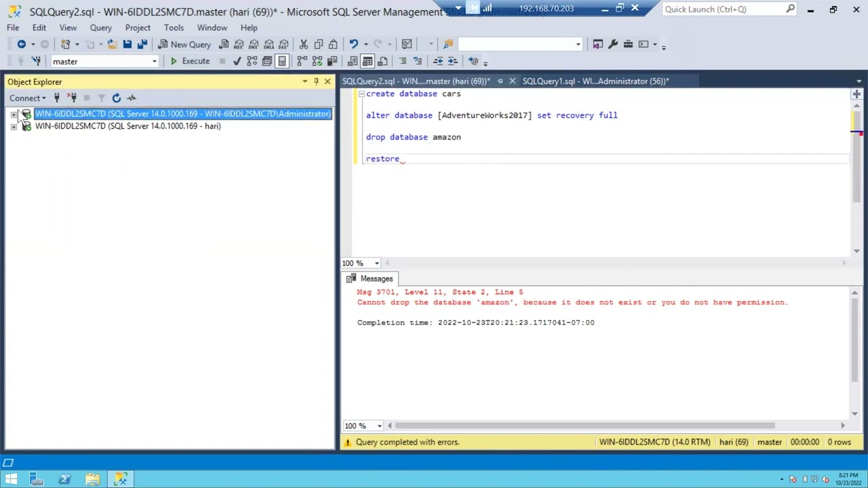Click the Navigate Backward arrow icon

click(22, 44)
